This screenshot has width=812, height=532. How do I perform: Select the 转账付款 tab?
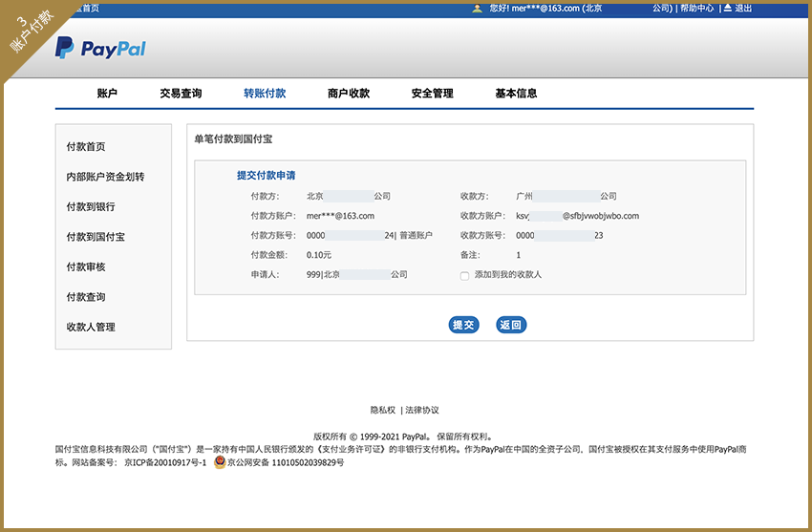click(x=265, y=94)
